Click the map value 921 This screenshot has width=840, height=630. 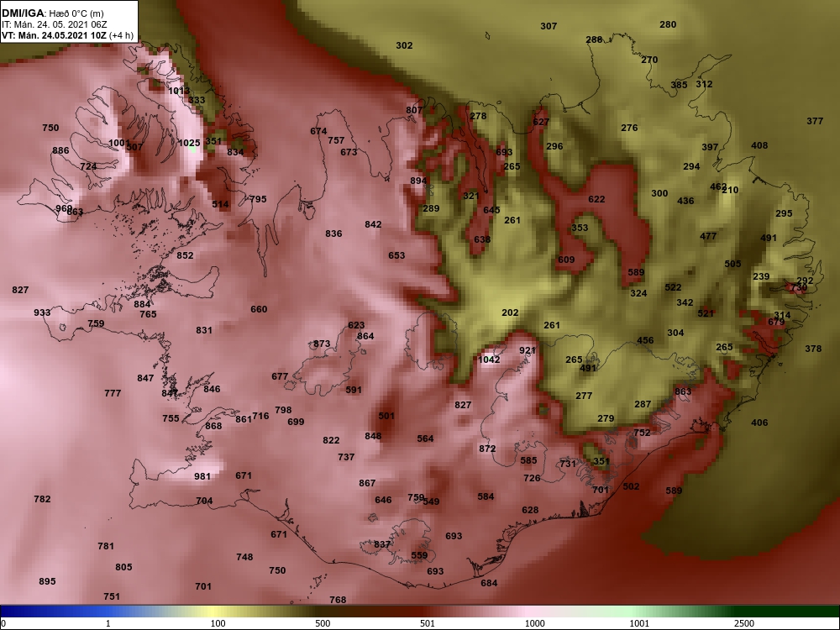[x=528, y=350]
